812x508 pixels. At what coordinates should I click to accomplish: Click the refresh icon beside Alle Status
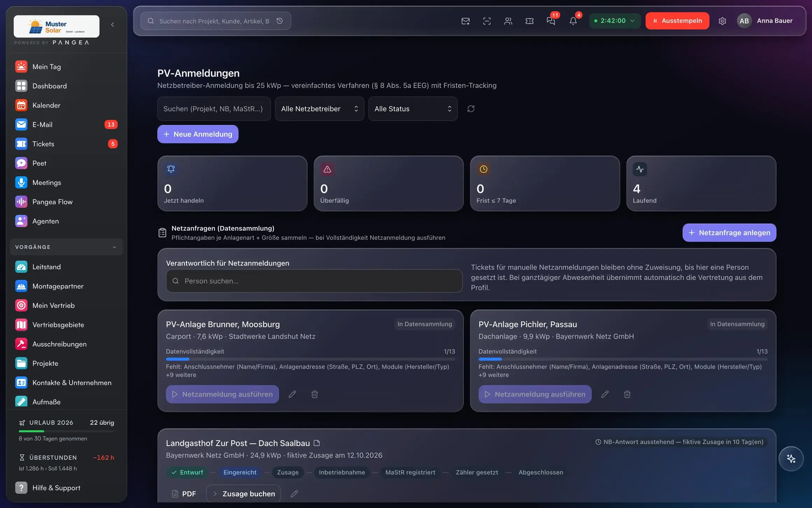coord(471,109)
